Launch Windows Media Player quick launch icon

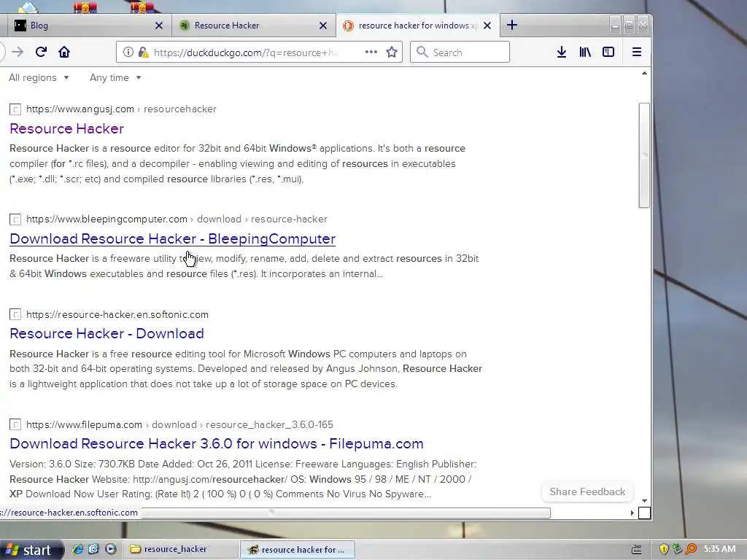tap(111, 549)
